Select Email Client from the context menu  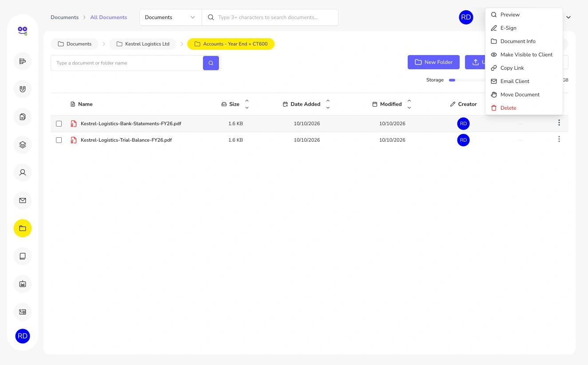pyautogui.click(x=524, y=81)
